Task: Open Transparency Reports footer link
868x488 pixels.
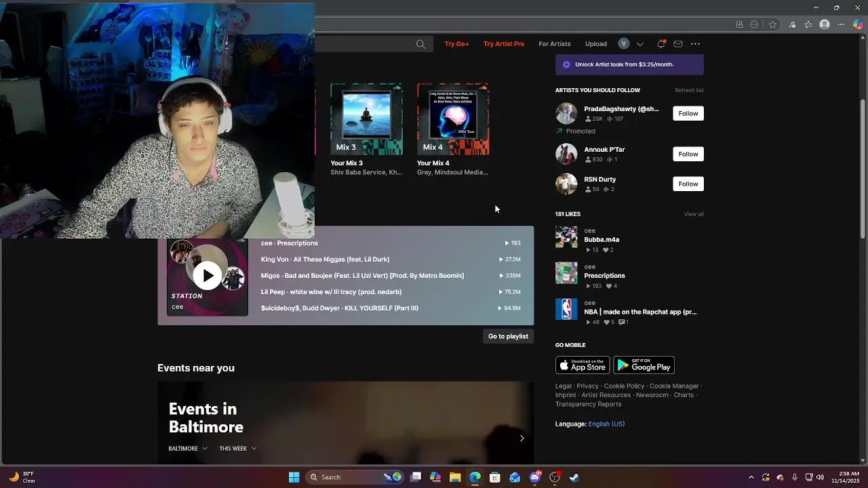Action: coord(588,405)
